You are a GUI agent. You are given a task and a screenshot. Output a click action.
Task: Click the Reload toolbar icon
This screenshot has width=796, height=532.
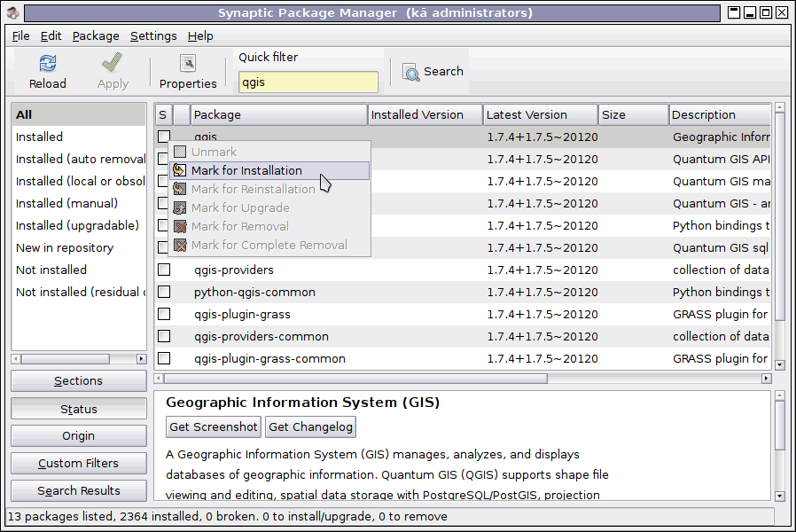pyautogui.click(x=48, y=64)
